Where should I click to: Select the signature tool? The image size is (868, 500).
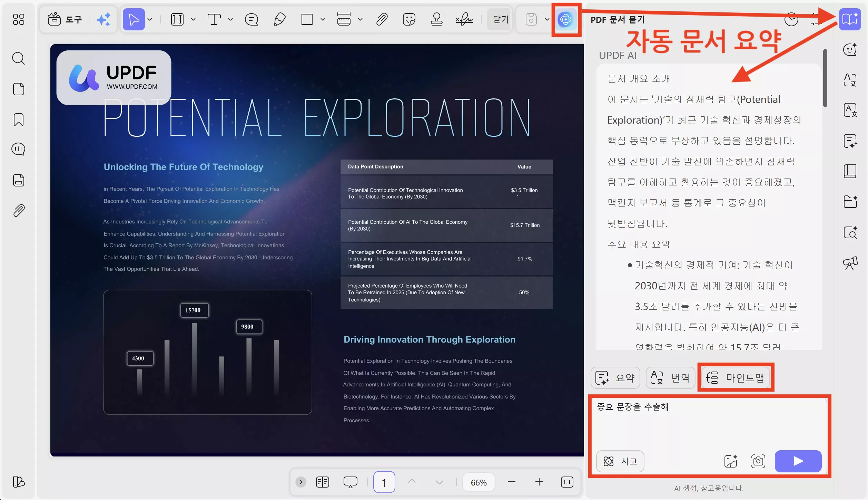[464, 20]
